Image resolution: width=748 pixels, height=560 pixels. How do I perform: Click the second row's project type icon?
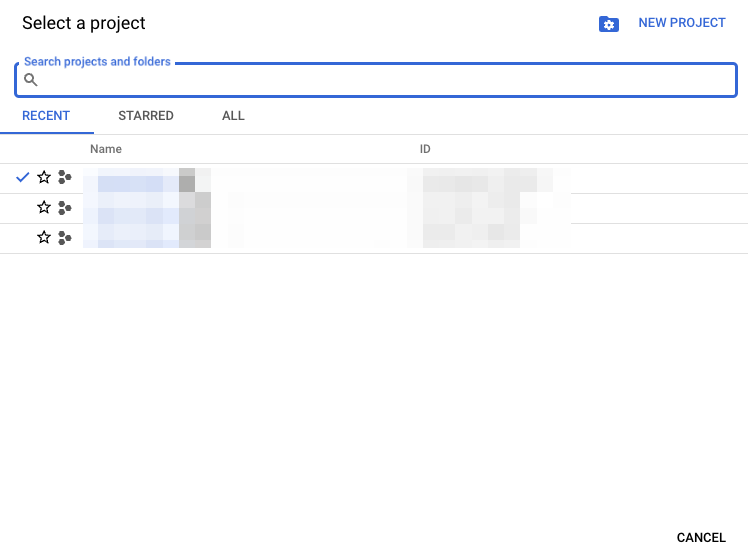65,207
